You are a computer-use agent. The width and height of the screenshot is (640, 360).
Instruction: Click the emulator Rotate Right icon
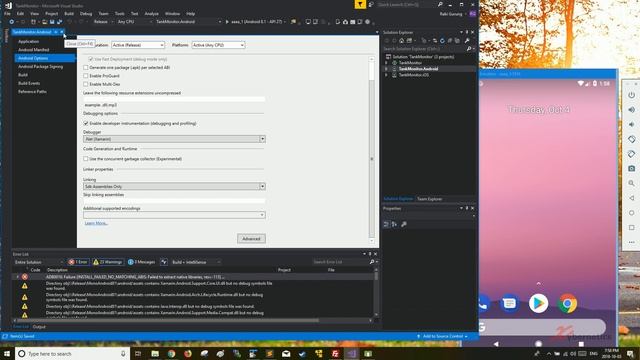pos(631,154)
